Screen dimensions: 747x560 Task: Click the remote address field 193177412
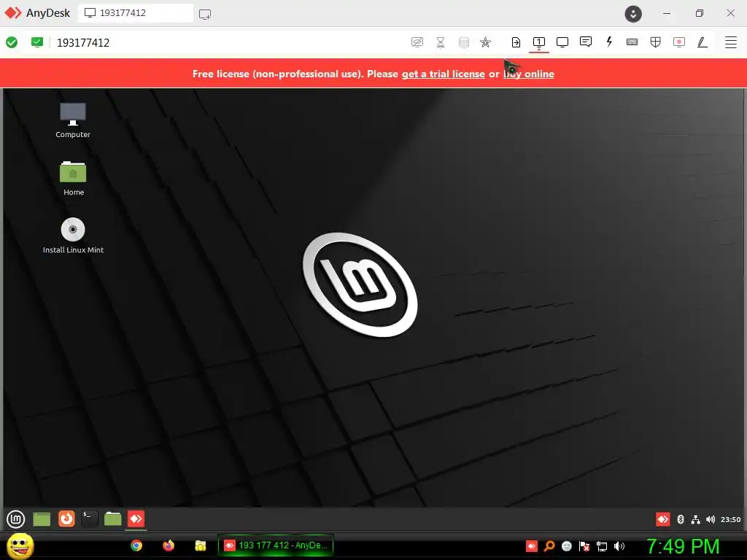[x=83, y=43]
